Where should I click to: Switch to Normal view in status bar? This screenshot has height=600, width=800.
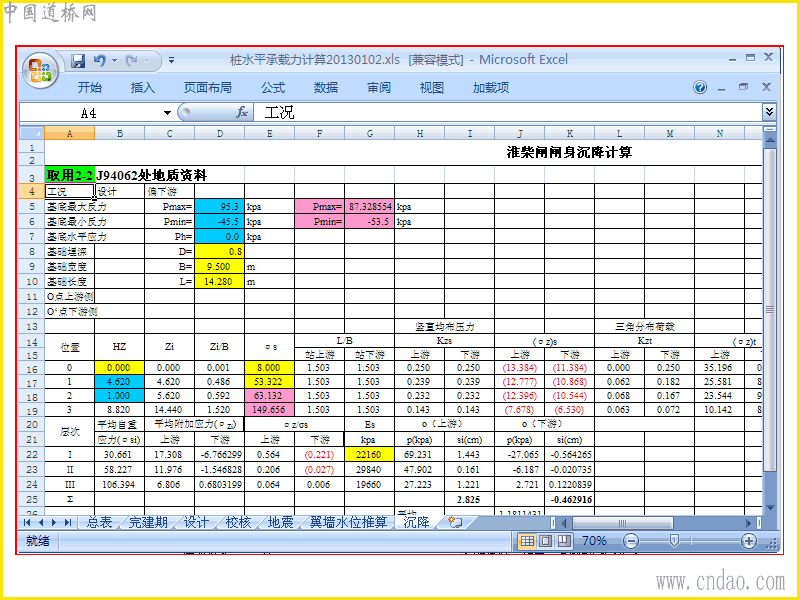coord(527,541)
